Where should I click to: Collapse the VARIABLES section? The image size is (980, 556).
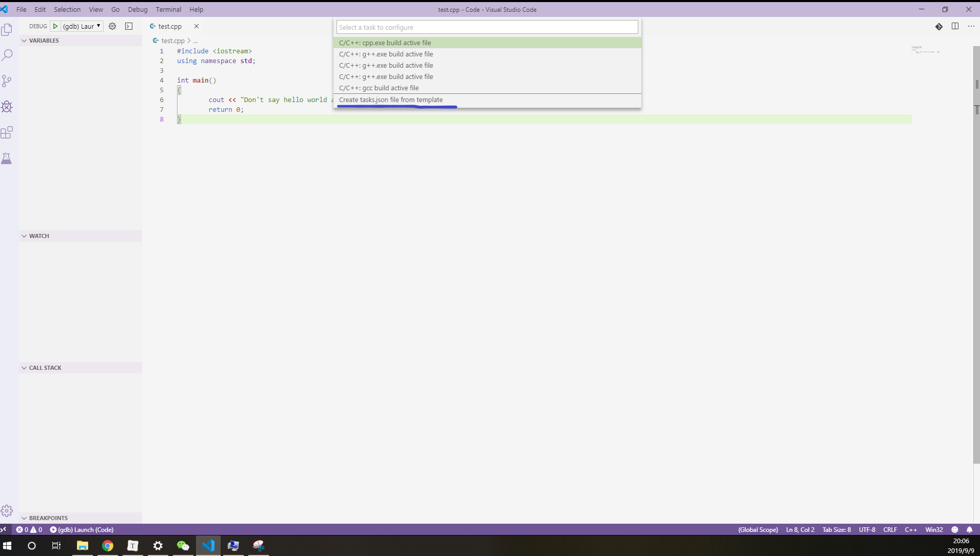tap(81, 41)
